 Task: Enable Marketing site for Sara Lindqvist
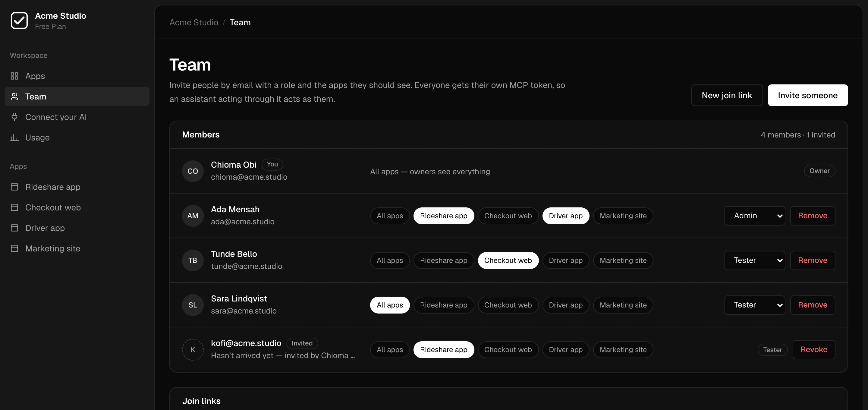pyautogui.click(x=623, y=305)
